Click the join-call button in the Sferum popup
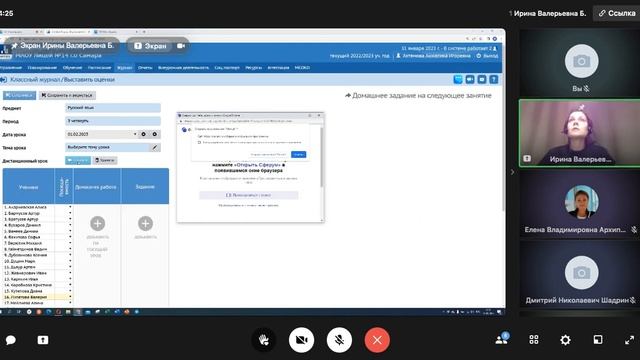The height and width of the screenshot is (360, 640). 249,195
